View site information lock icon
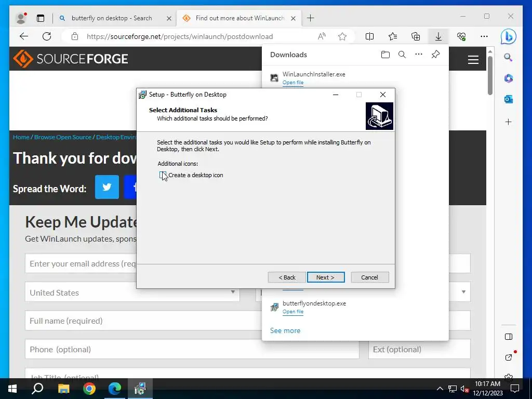 tap(75, 36)
